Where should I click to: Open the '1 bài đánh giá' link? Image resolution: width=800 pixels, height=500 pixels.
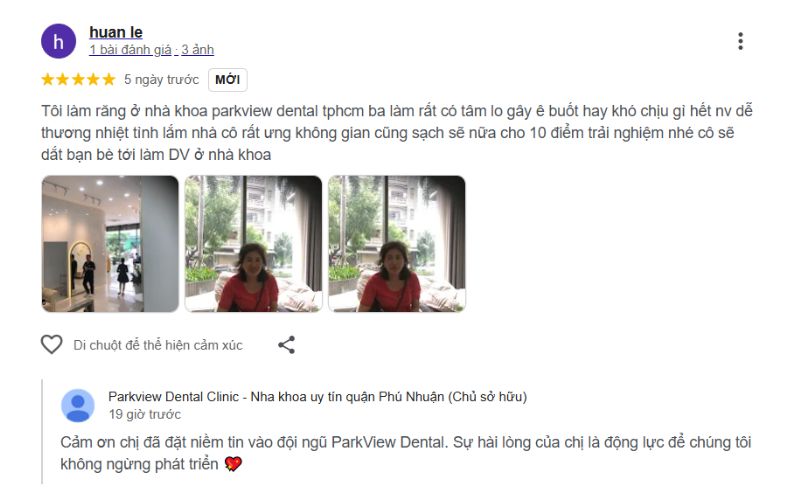(130, 49)
